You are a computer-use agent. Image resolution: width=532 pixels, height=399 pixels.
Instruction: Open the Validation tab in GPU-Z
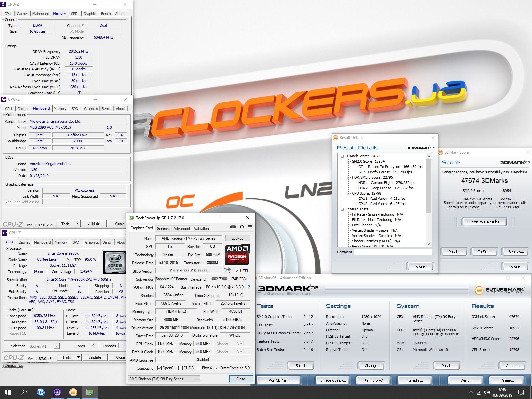click(x=201, y=229)
